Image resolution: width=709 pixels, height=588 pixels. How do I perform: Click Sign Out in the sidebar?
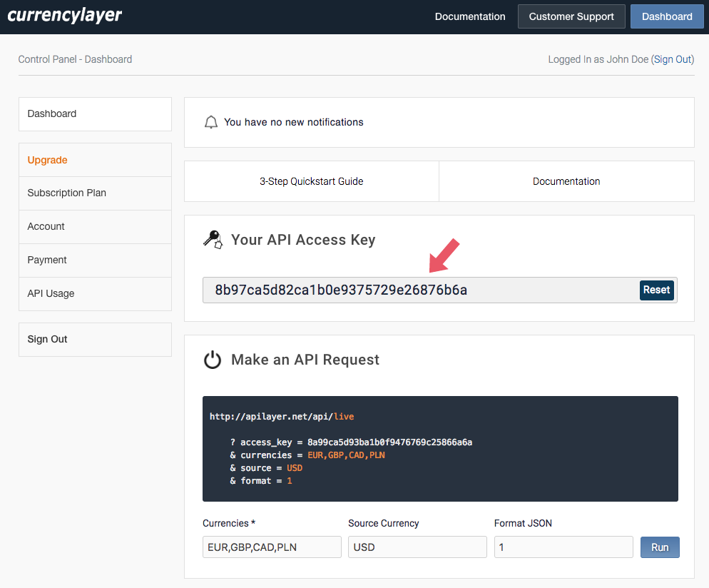pos(95,339)
